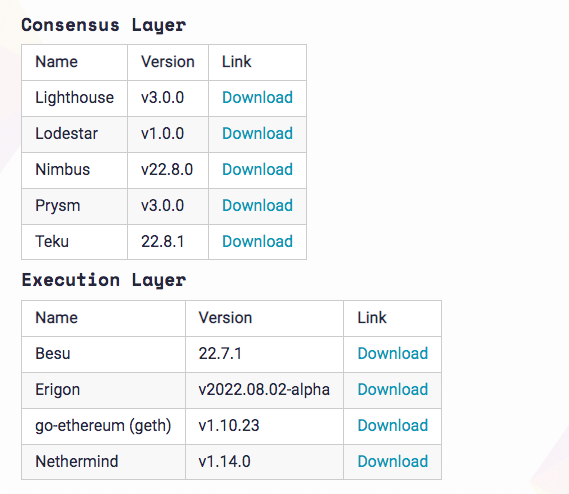Click the Teku 22.8.1 version cell
This screenshot has height=494, width=569.
point(168,242)
